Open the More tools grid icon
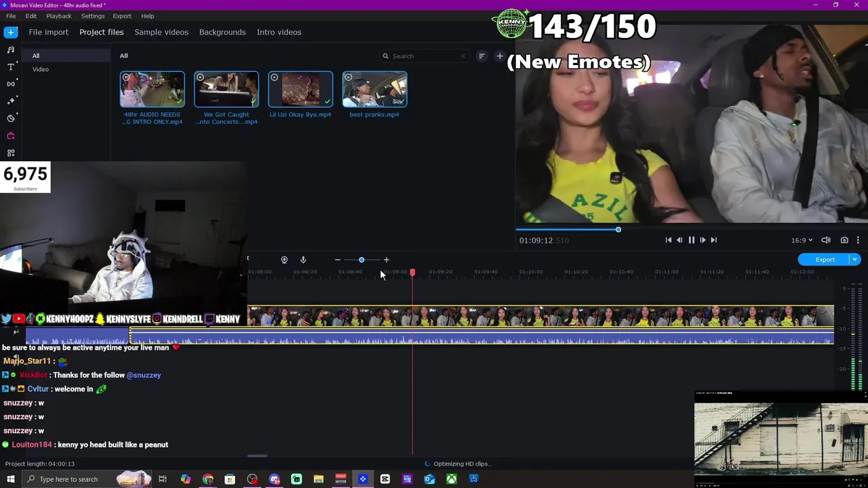 pyautogui.click(x=11, y=153)
